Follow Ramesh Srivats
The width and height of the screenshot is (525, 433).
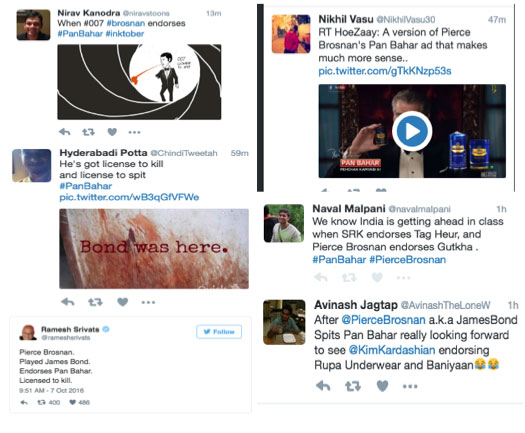(219, 332)
